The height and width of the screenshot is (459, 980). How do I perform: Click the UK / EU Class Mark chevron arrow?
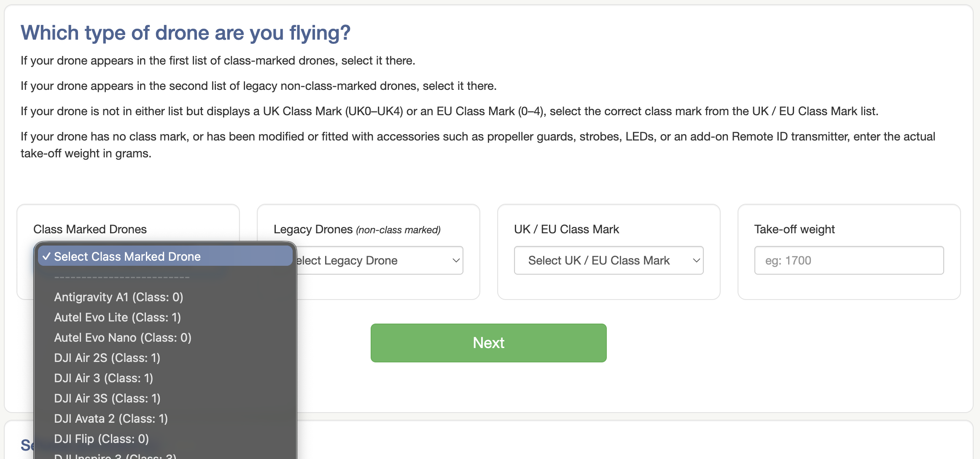click(696, 260)
